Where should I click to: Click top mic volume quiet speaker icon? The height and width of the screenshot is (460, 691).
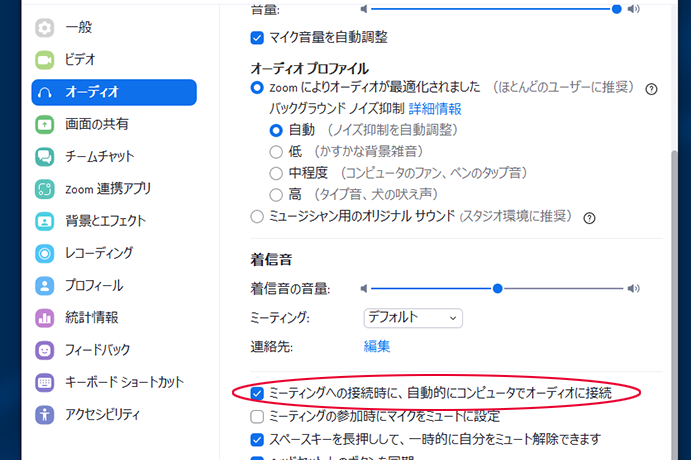coord(364,9)
